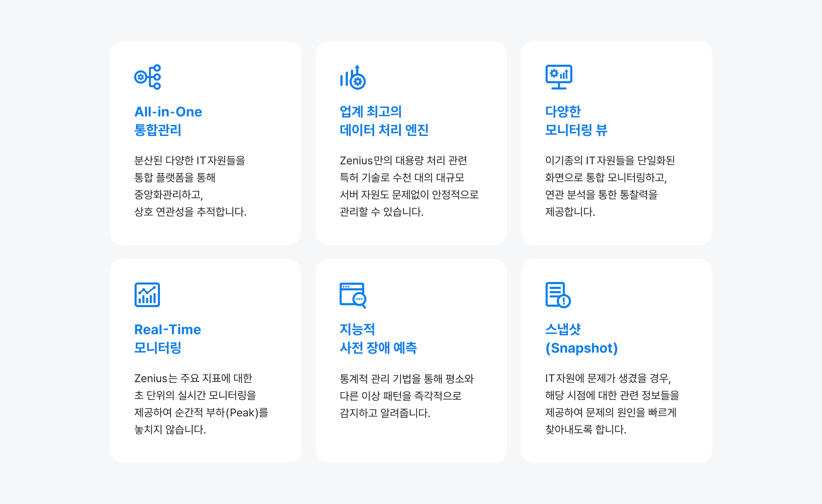Screen dimensions: 822x504
Task: Click the Snapshot document alert icon
Action: (558, 295)
